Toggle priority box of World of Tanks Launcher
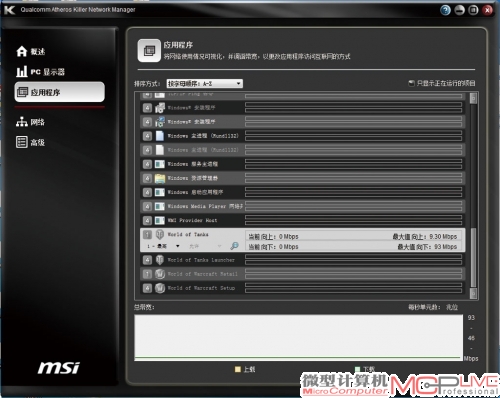500x398 pixels. pyautogui.click(x=147, y=260)
